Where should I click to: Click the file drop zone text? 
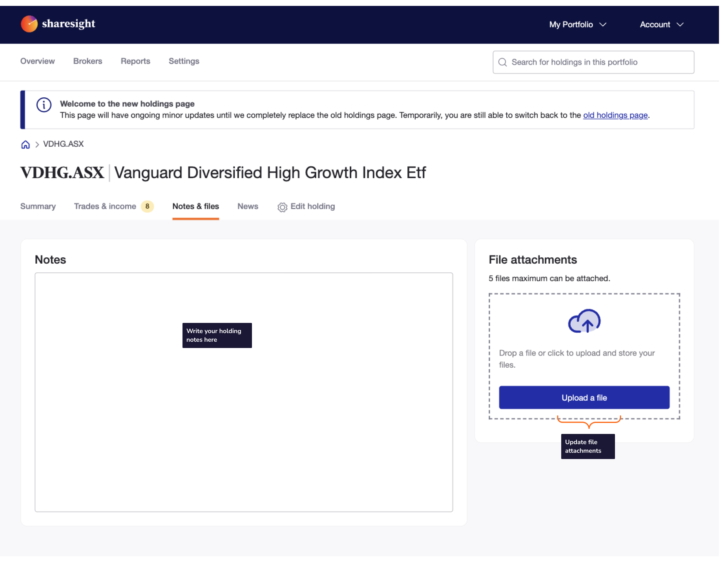click(577, 359)
